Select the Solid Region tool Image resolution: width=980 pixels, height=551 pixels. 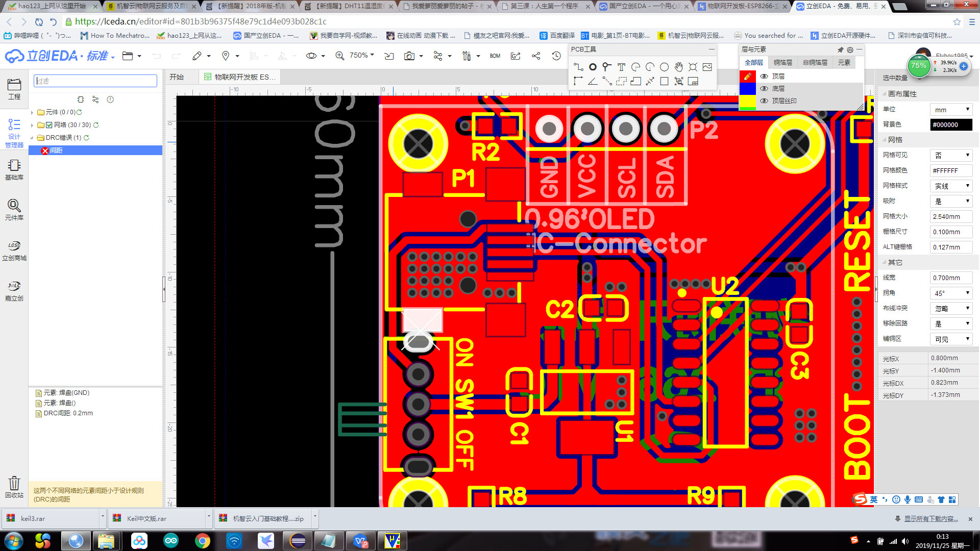pos(635,81)
